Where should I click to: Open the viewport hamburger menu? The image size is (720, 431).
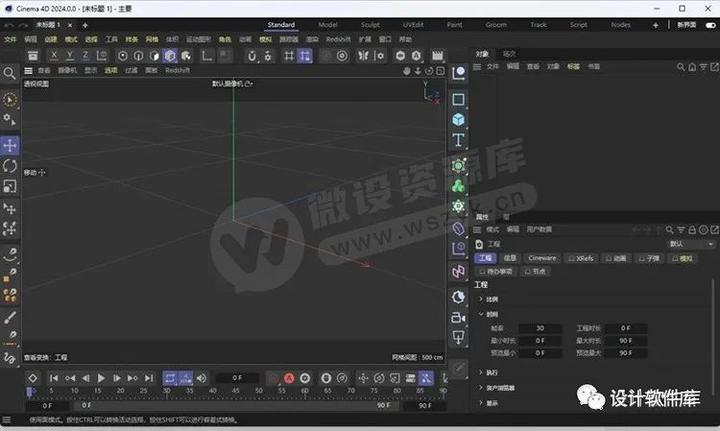click(x=28, y=70)
